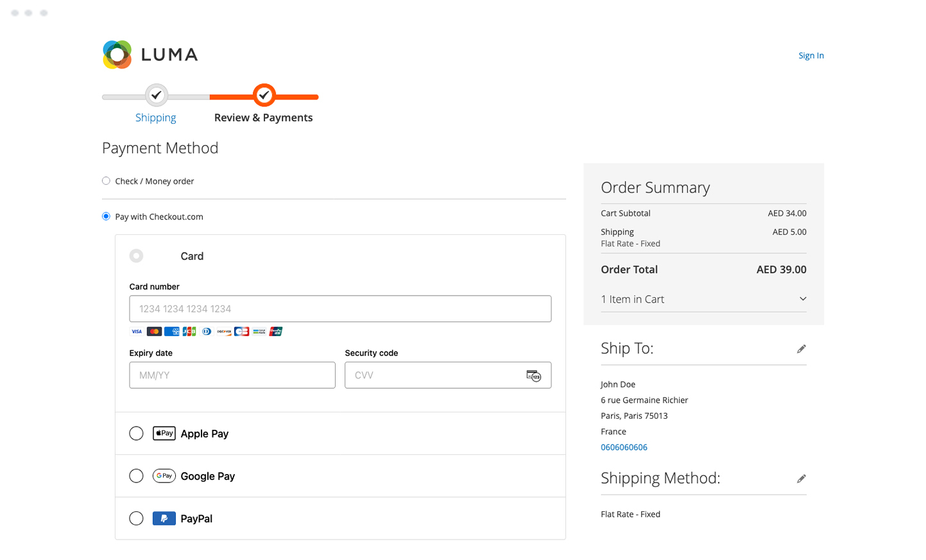Viewport: 926px width, 560px height.
Task: Edit the Ship To address via pencil icon
Action: click(x=802, y=348)
